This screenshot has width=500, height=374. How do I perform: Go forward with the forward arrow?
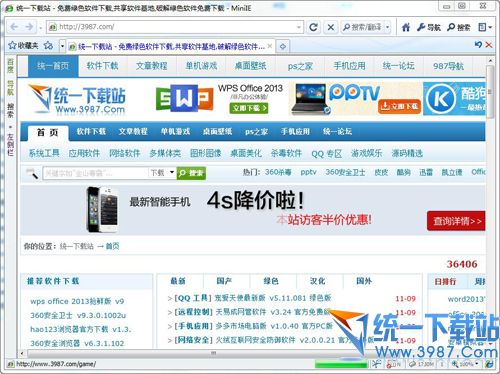(29, 27)
